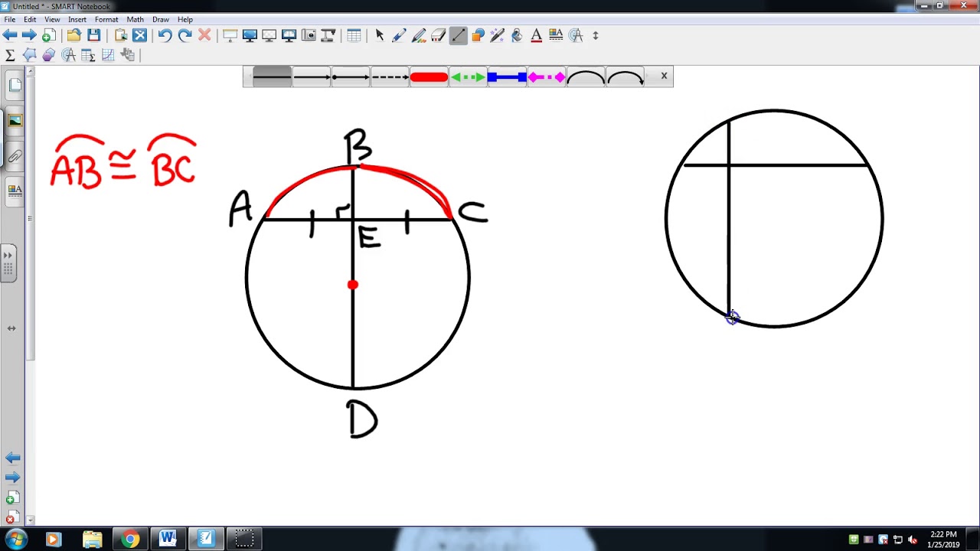The height and width of the screenshot is (551, 980).
Task: Insert a table using grid icon
Action: coord(354,35)
